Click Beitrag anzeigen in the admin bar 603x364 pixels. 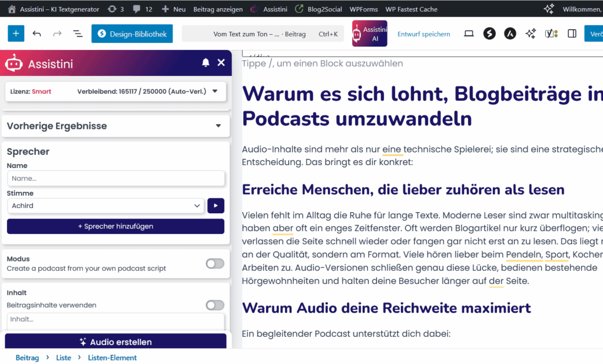click(x=218, y=8)
